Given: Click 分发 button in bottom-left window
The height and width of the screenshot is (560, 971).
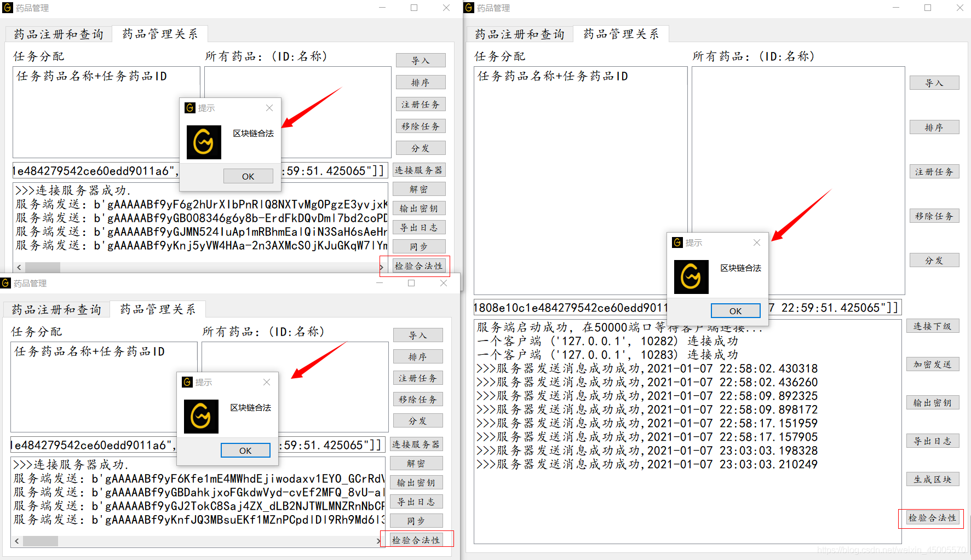Looking at the screenshot, I should coord(418,420).
